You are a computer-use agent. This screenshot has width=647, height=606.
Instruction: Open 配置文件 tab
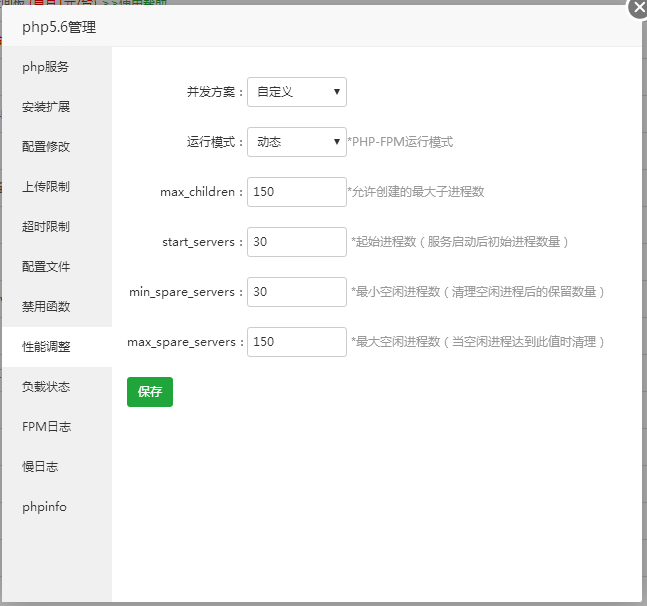pos(57,267)
